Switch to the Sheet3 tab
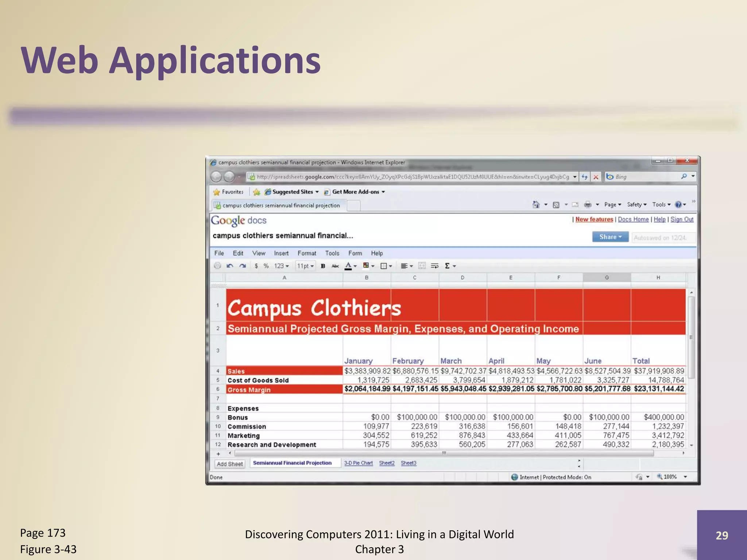747x560 pixels. (409, 463)
